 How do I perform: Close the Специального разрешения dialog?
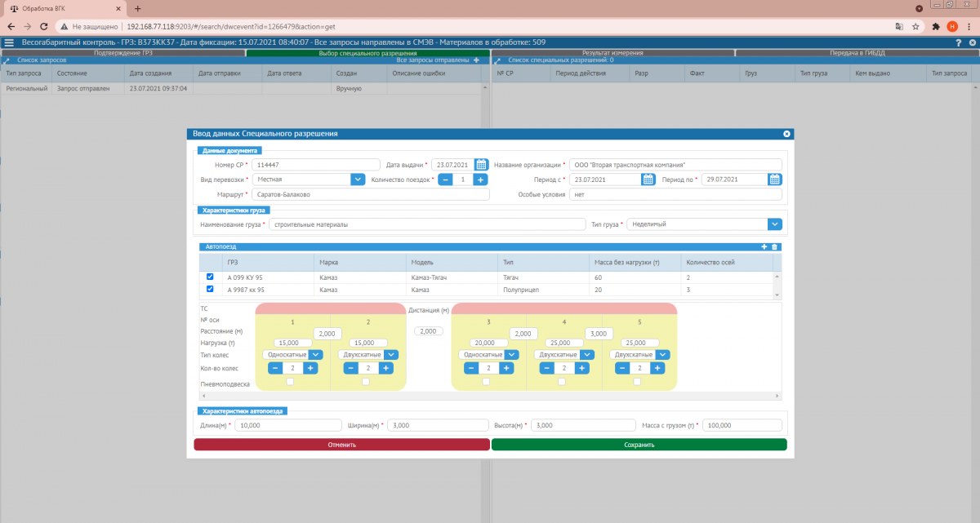pyautogui.click(x=786, y=134)
